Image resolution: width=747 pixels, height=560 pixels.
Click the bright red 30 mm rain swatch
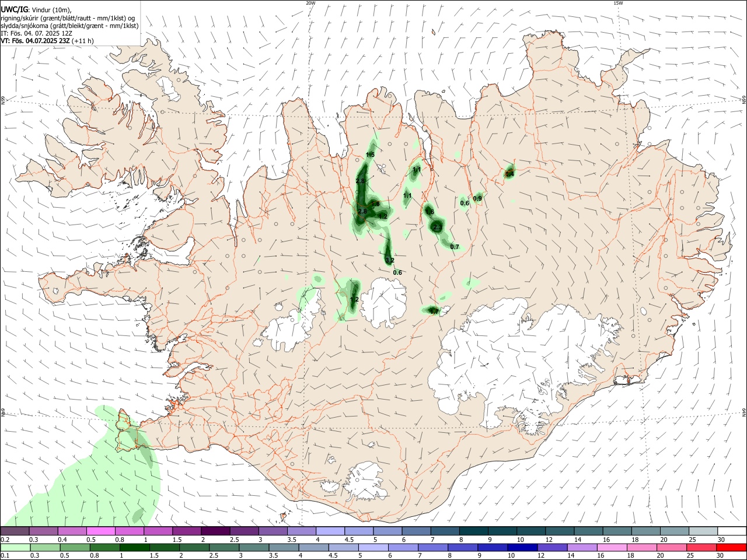tap(732, 547)
